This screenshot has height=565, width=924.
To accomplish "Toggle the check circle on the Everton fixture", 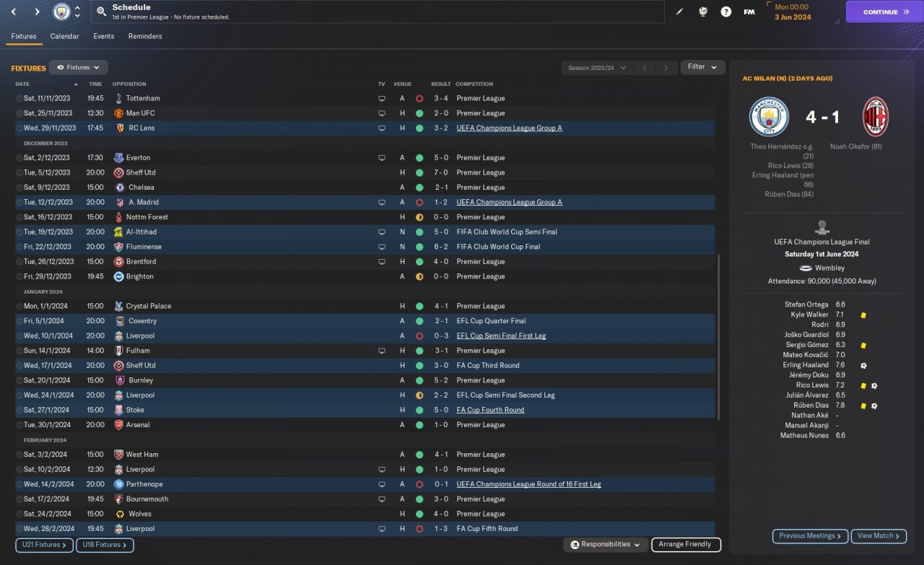I will point(19,157).
